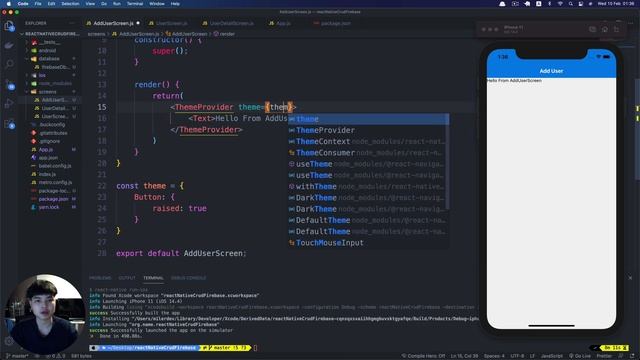
Task: Switch to the App.js editor tab
Action: 280,23
